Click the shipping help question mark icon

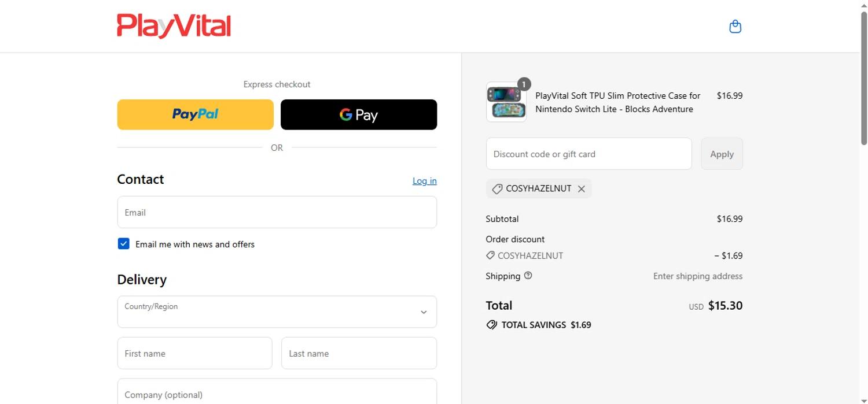pos(528,276)
